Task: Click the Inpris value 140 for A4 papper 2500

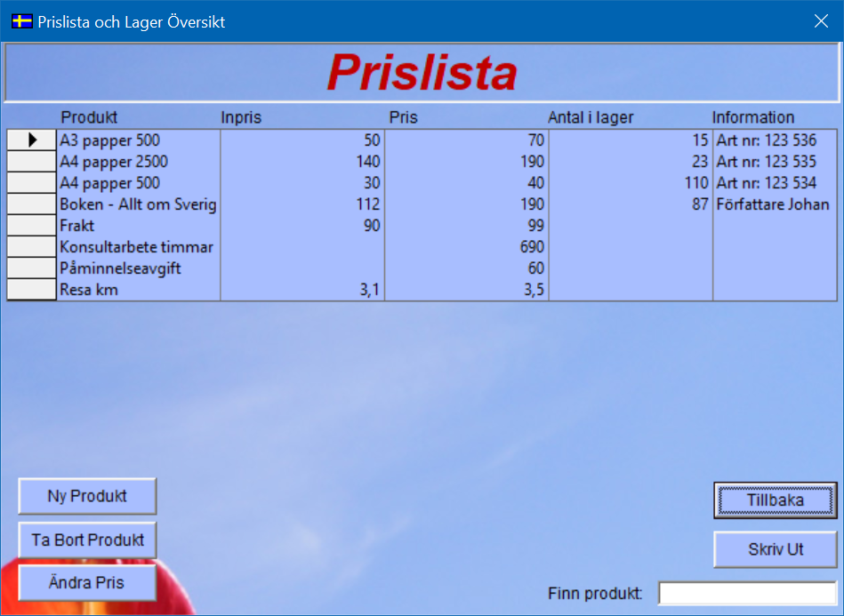Action: 302,162
